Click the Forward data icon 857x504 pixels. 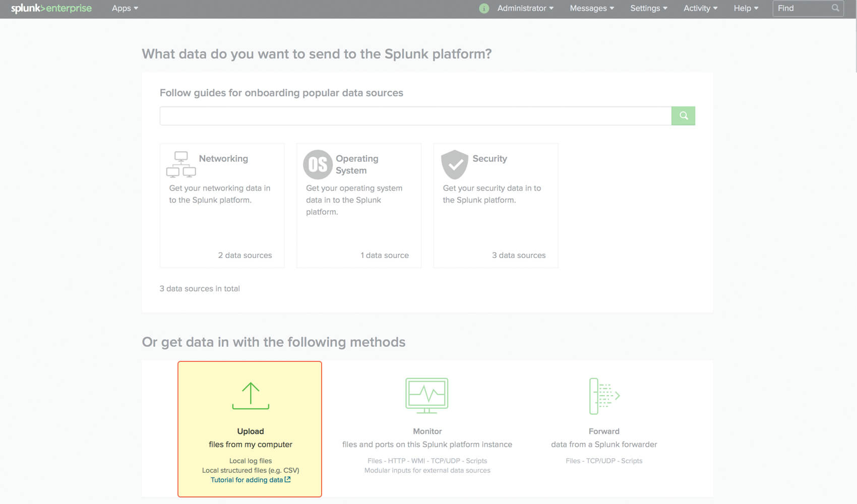click(604, 396)
